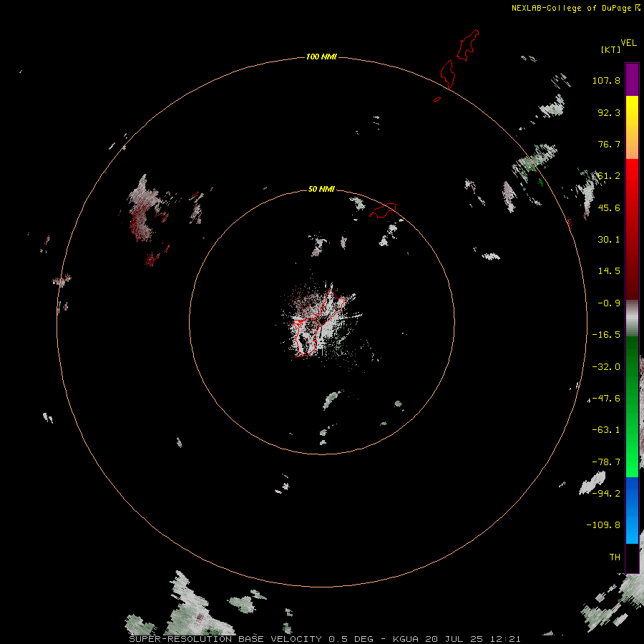
Task: Click the -109.8 velocity scale label
Action: point(603,525)
